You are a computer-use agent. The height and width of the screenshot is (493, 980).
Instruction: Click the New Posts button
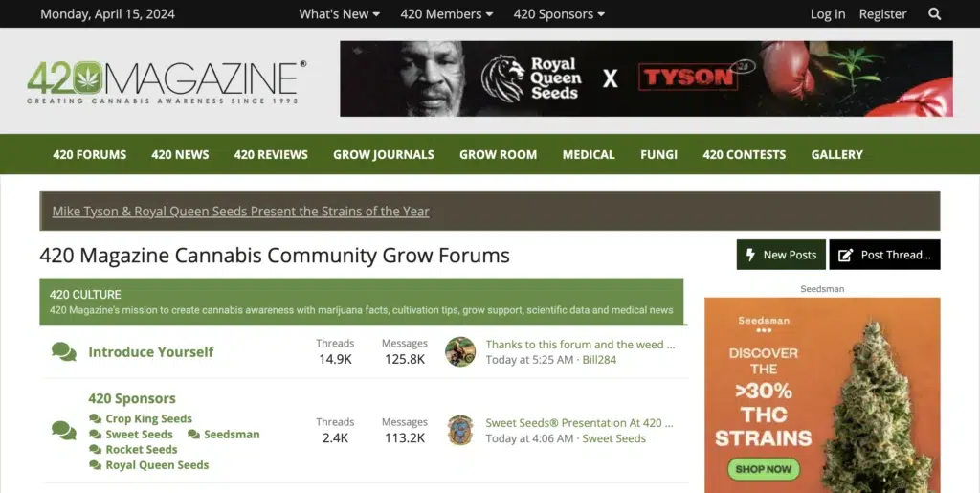click(781, 255)
